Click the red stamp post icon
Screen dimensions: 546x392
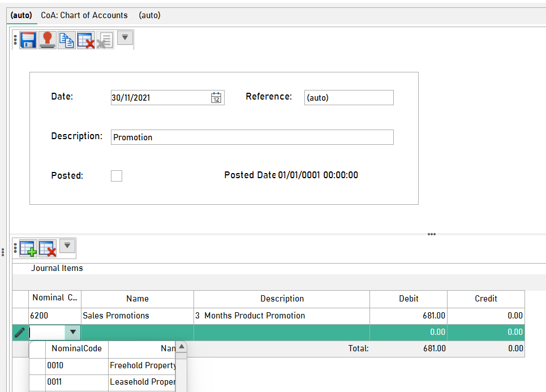coord(47,40)
